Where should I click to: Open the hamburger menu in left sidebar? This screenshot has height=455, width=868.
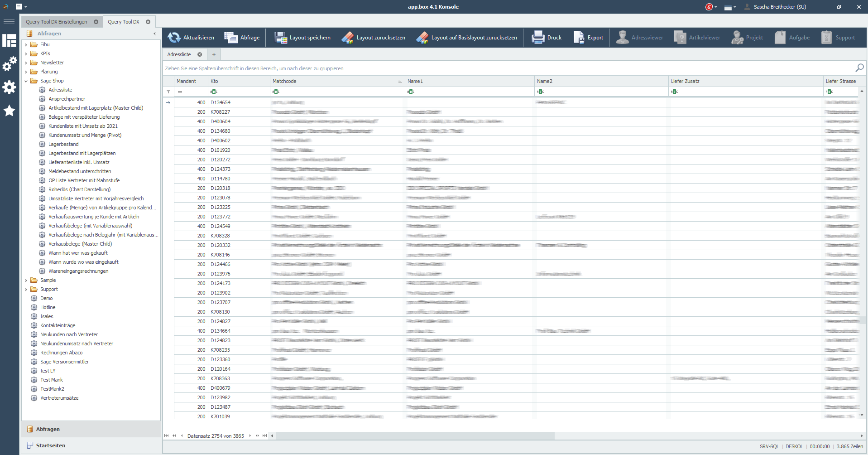pos(9,21)
